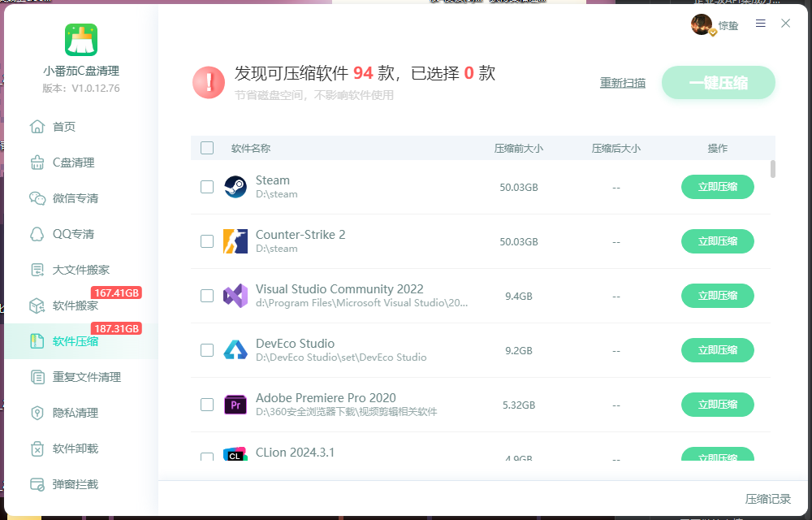812x520 pixels.
Task: Click the 微信专清 WeChat icon
Action: point(37,198)
